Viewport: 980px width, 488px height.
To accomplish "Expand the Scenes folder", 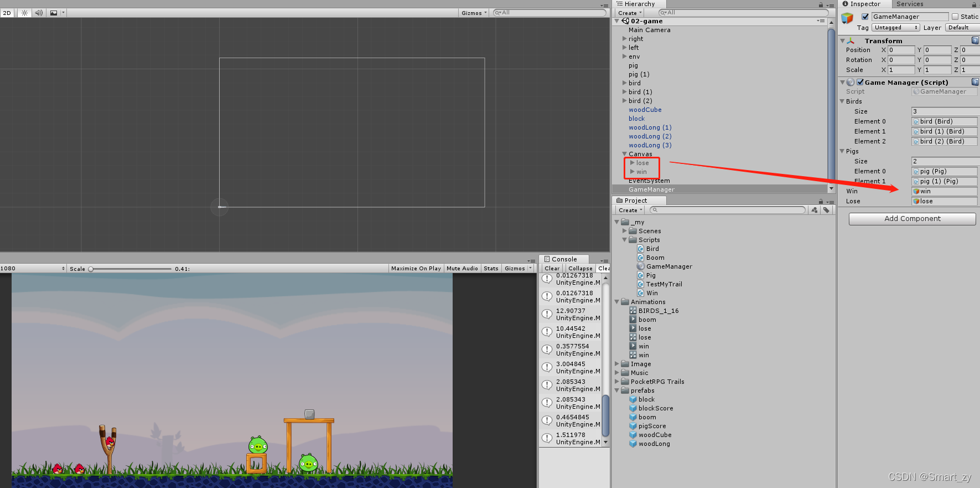I will click(625, 231).
